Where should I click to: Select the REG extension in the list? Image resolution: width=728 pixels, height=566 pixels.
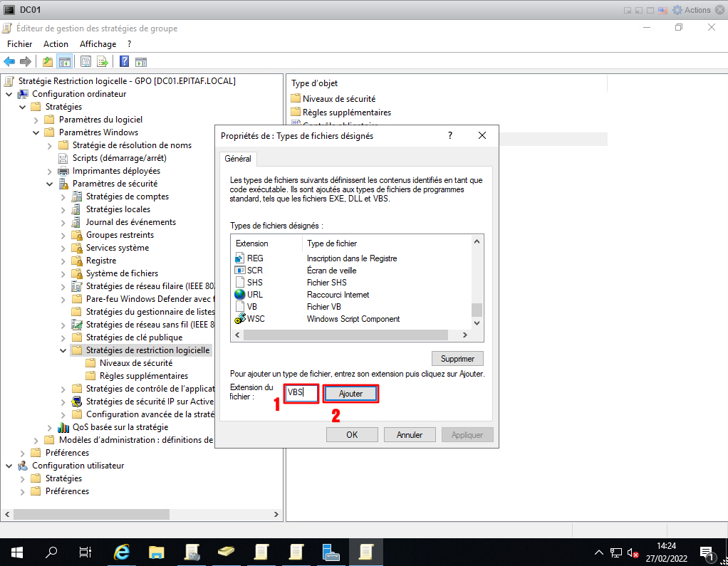255,258
